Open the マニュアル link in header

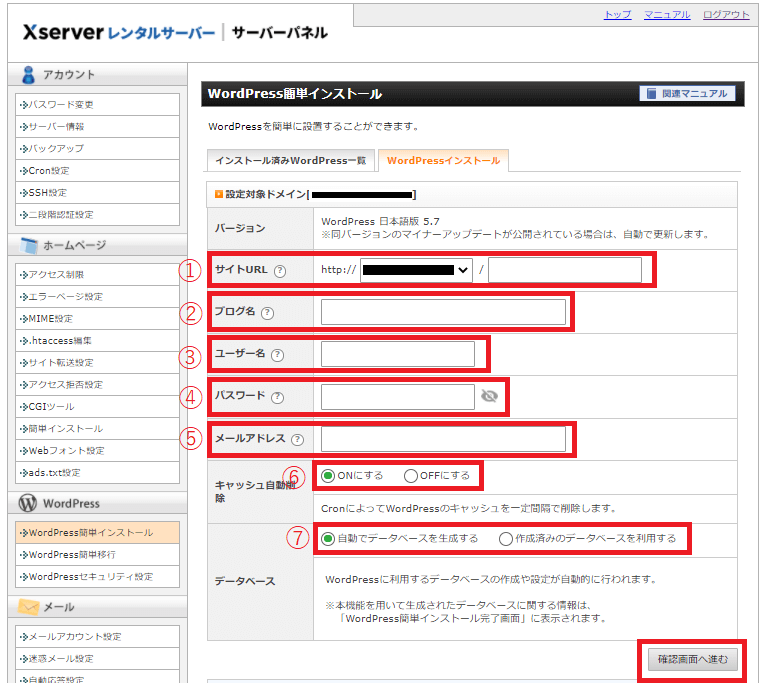pyautogui.click(x=667, y=15)
